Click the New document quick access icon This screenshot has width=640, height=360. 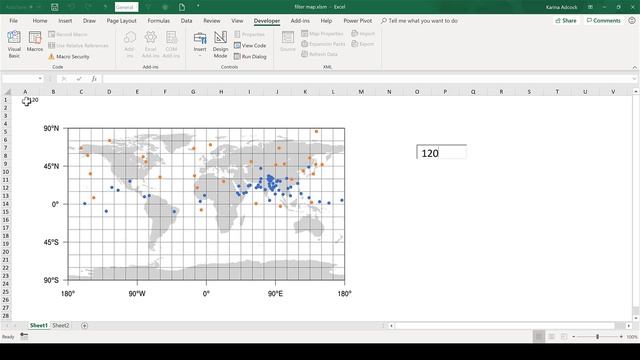pos(182,7)
